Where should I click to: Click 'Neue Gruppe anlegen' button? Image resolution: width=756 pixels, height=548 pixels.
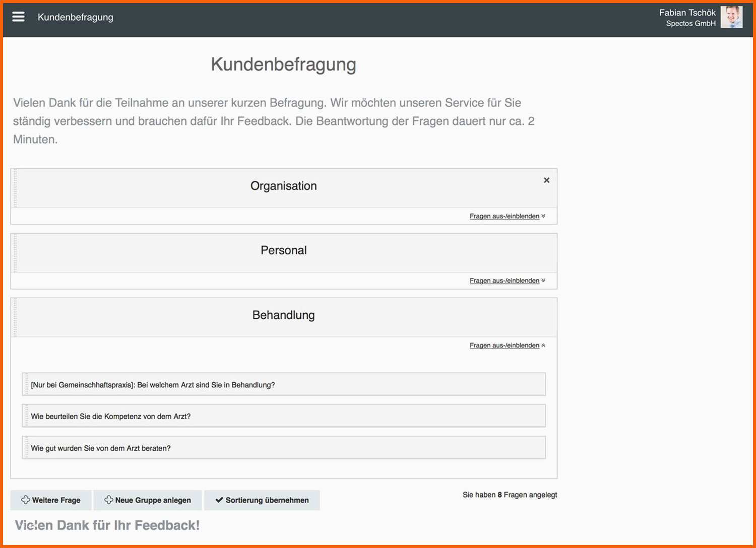[x=148, y=500]
